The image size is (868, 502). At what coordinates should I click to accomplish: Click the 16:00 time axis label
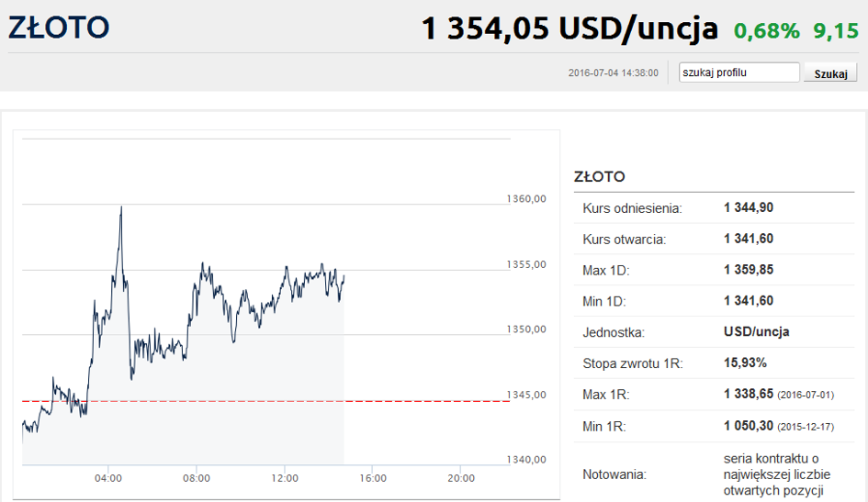pos(373,478)
